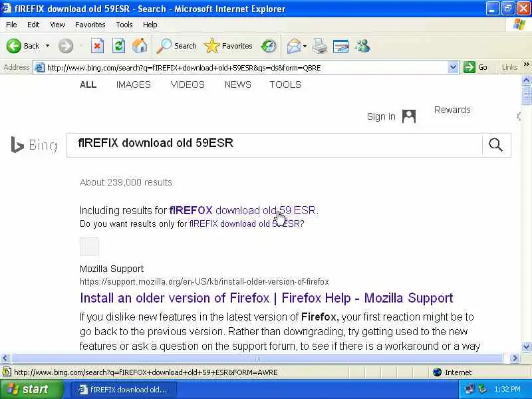
Task: Open the View menu
Action: point(57,25)
